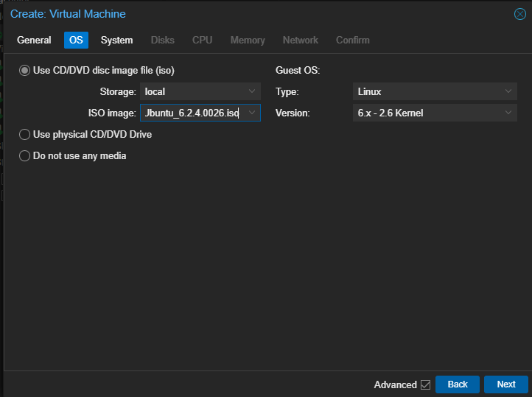The height and width of the screenshot is (397, 532).
Task: Select Use CD/DVD disc image file option
Action: 24,71
